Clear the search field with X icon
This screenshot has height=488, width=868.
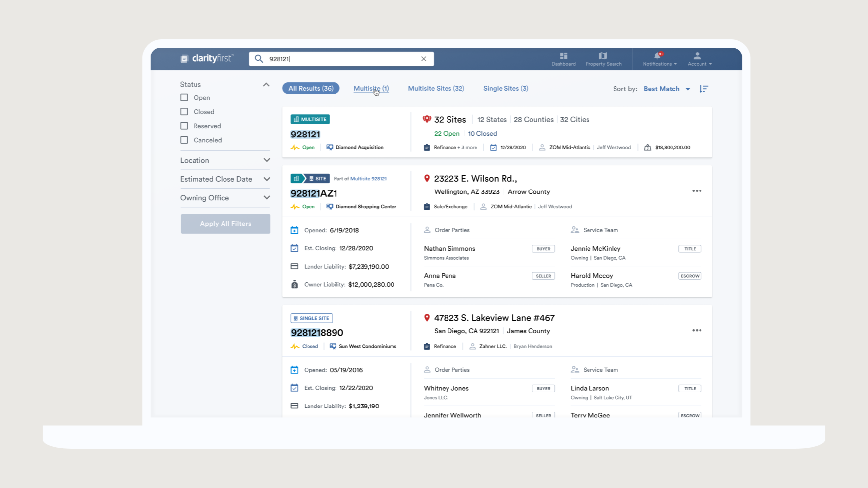(x=424, y=59)
